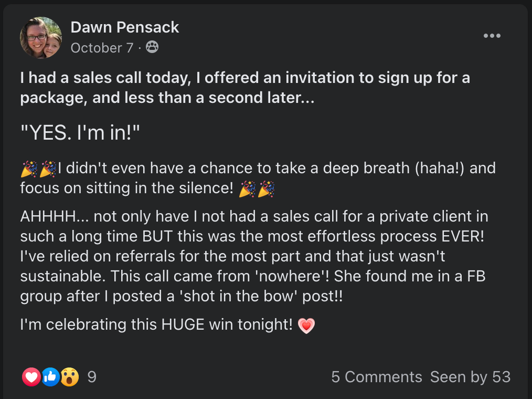View the Seen by 53 list

pos(470,377)
